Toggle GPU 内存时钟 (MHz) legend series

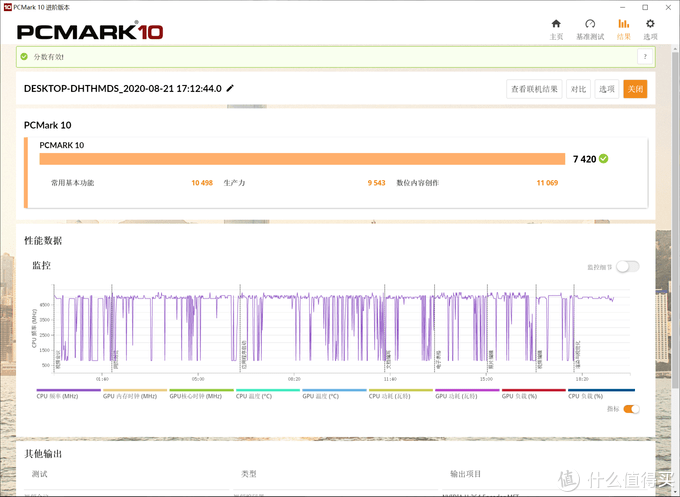(135, 394)
